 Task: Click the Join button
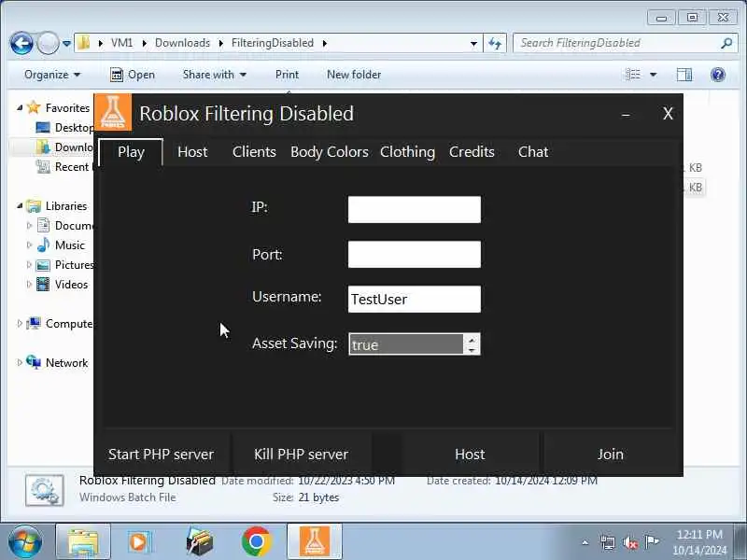611,455
